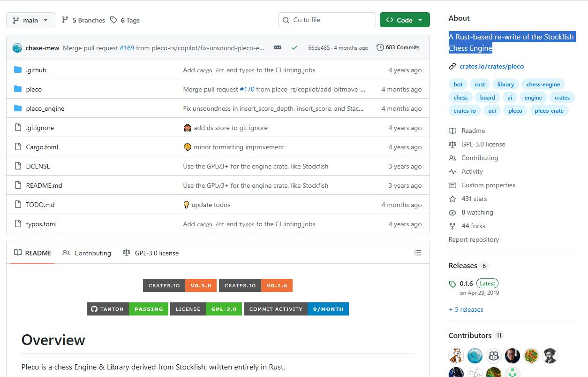Select the 'chess-engine' topic tag

543,85
